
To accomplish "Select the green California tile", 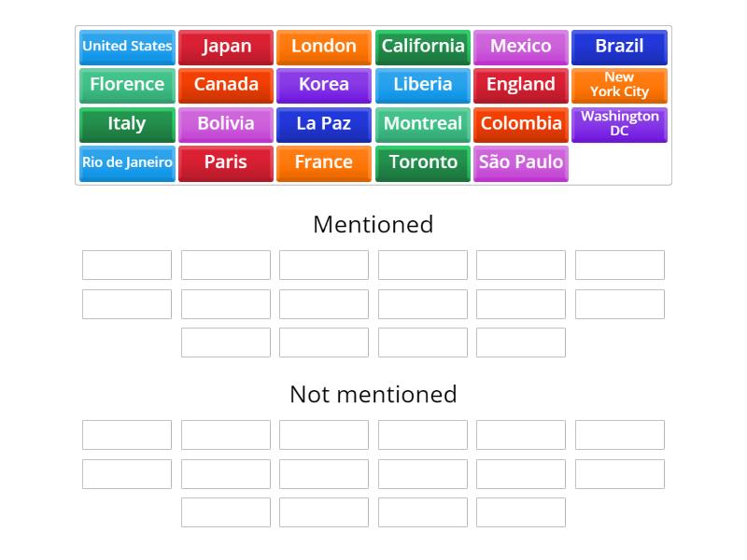I will (423, 48).
